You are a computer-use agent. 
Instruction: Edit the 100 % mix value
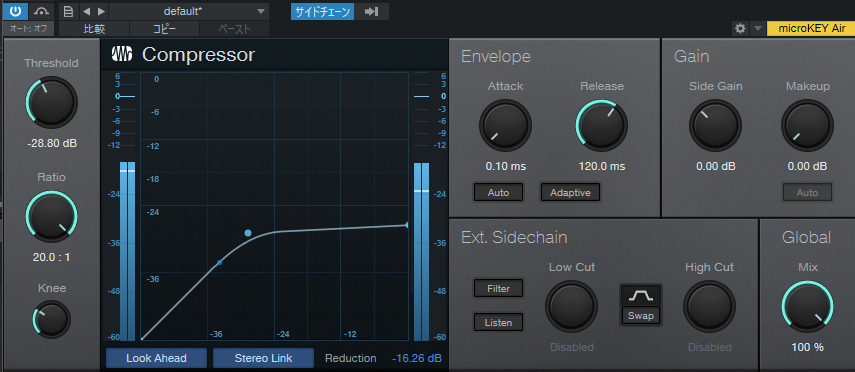pyautogui.click(x=808, y=347)
